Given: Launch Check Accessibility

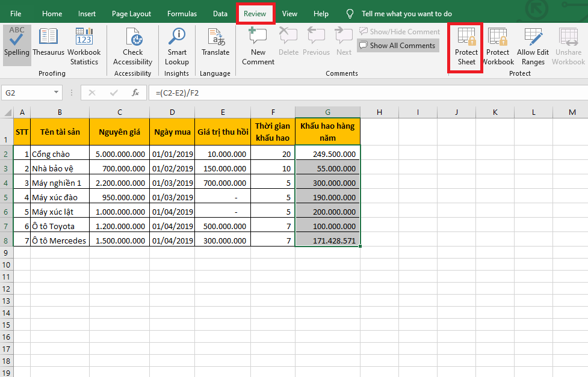Looking at the screenshot, I should coord(132,42).
